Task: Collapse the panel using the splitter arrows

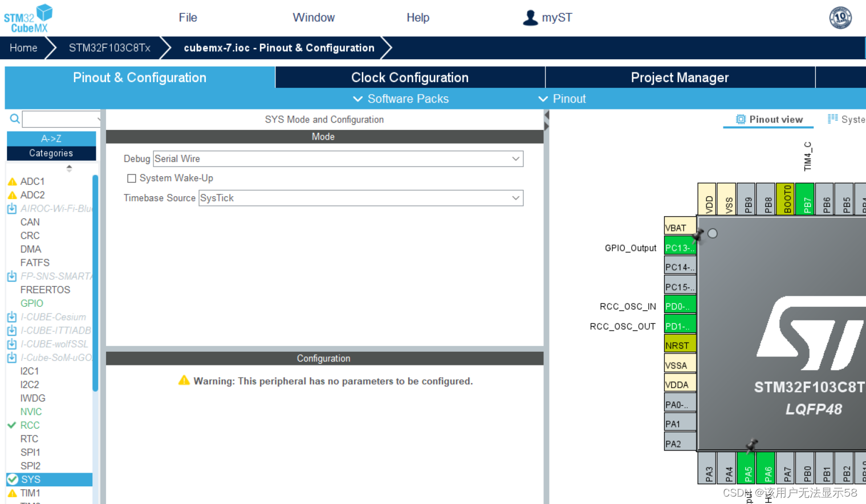Action: pos(546,121)
